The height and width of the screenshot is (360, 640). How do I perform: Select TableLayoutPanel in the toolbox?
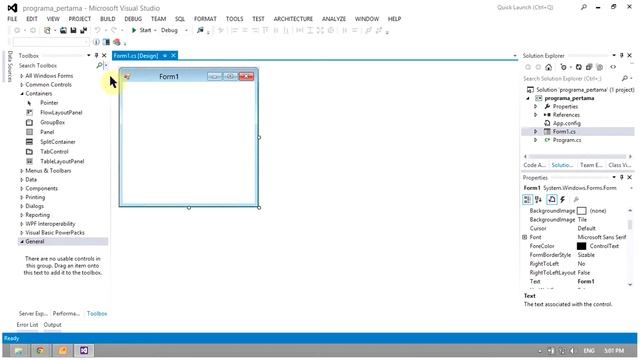[x=62, y=162]
